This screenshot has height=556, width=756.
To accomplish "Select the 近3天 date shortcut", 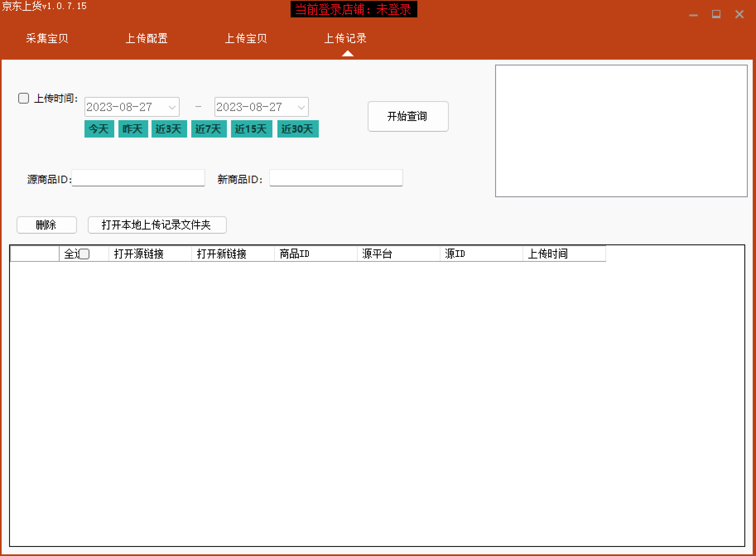I will (x=169, y=129).
